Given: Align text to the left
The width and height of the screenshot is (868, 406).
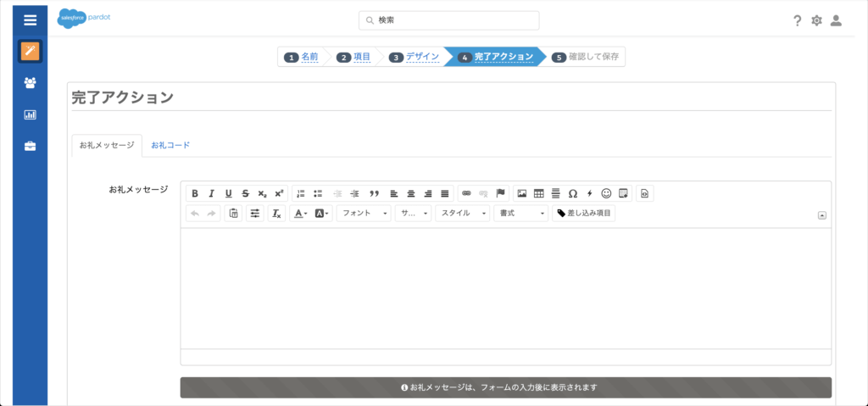Looking at the screenshot, I should click(x=393, y=193).
